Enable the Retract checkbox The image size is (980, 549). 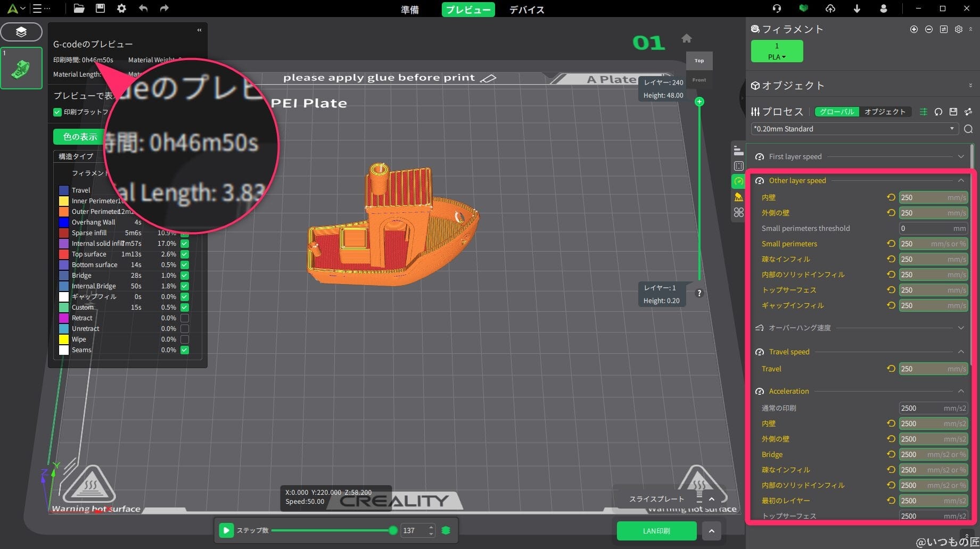(184, 318)
